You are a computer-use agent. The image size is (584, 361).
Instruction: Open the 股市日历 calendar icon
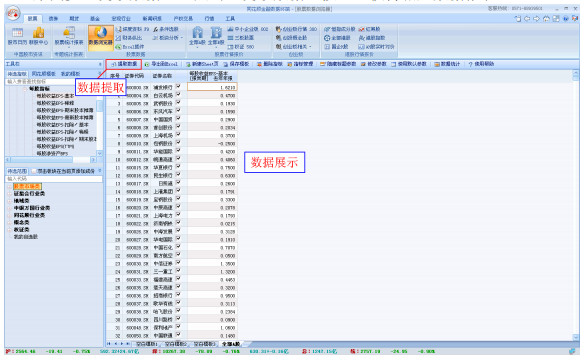pos(17,36)
